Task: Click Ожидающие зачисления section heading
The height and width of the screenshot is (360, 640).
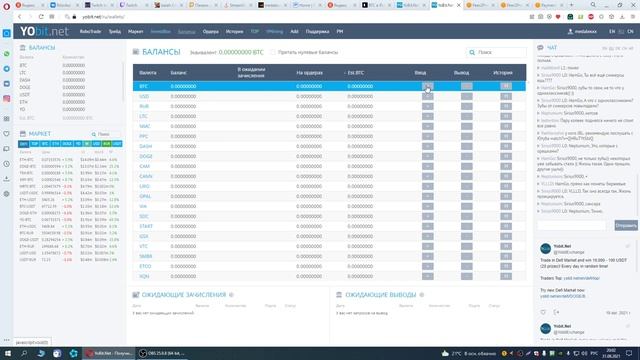Action: click(184, 295)
